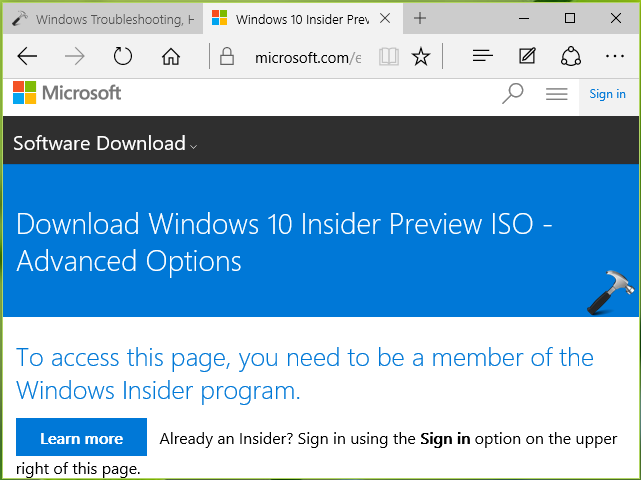Open the Share icon in toolbar
Viewport: 641px width, 480px height.
tap(571, 56)
